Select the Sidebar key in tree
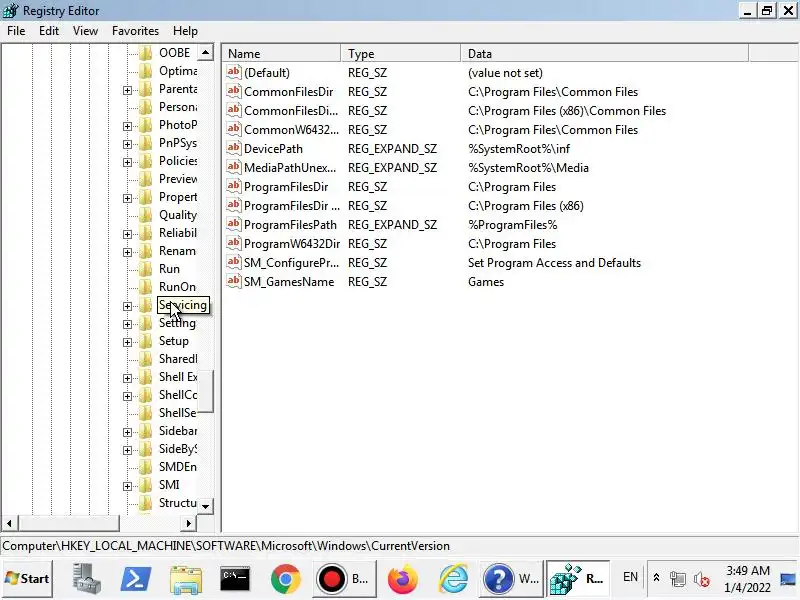Viewport: 800px width, 600px height. (178, 431)
